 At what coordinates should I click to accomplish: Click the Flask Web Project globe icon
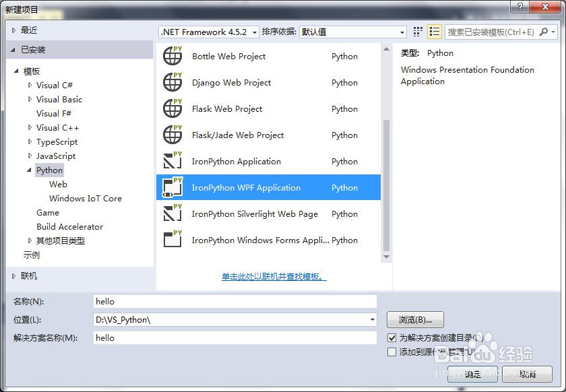click(172, 108)
